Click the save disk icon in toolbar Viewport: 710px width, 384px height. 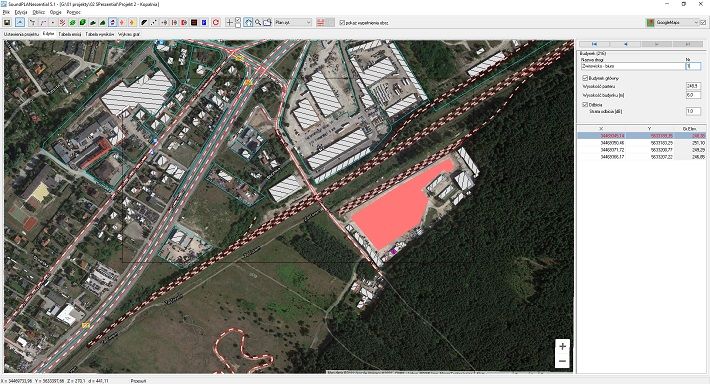(x=7, y=22)
